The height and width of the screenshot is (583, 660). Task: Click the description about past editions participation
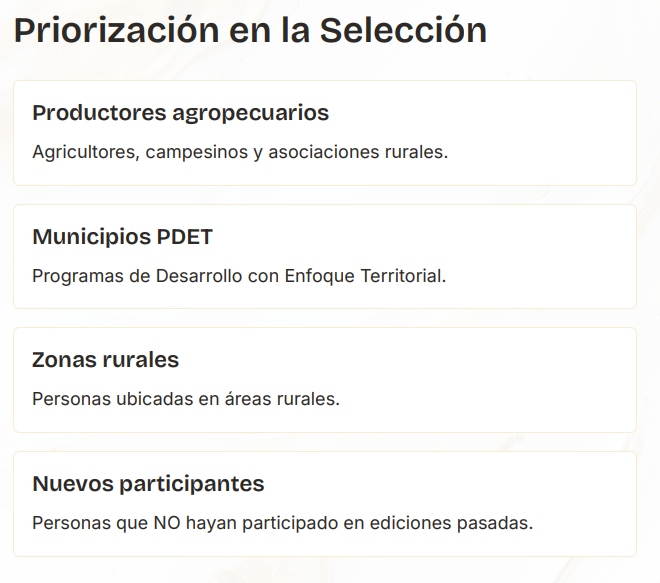click(x=282, y=523)
